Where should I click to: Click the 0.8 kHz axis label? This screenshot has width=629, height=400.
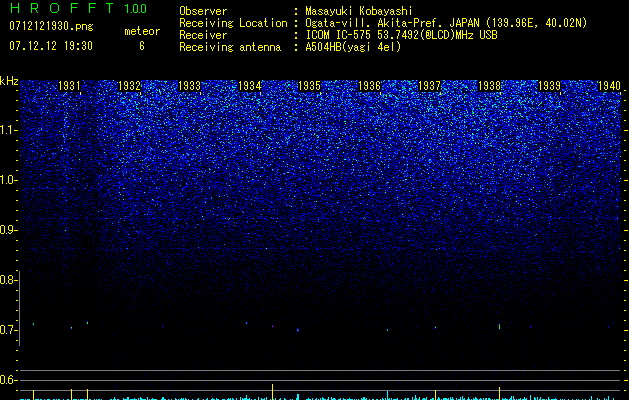(7, 280)
